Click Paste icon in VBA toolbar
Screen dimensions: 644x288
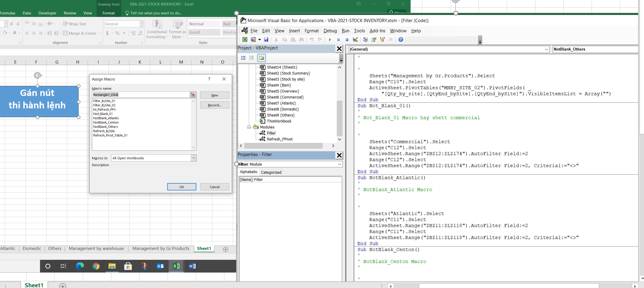[x=293, y=40]
